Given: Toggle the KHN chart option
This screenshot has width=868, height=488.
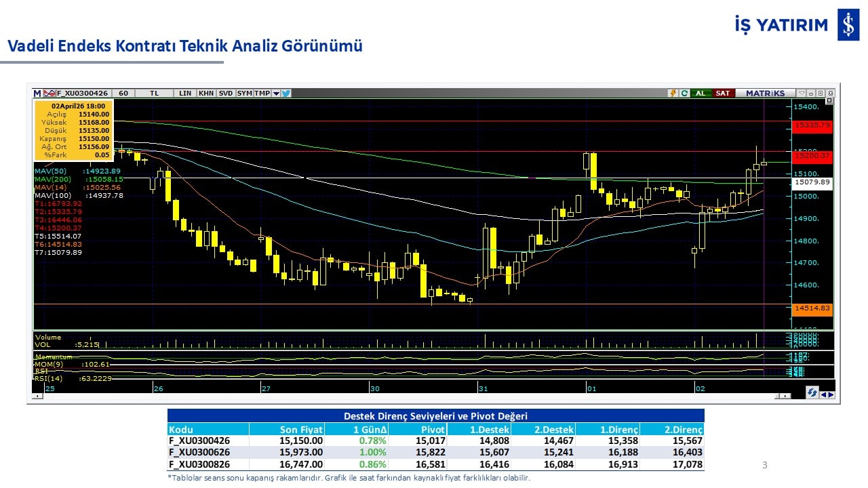Looking at the screenshot, I should pos(206,94).
